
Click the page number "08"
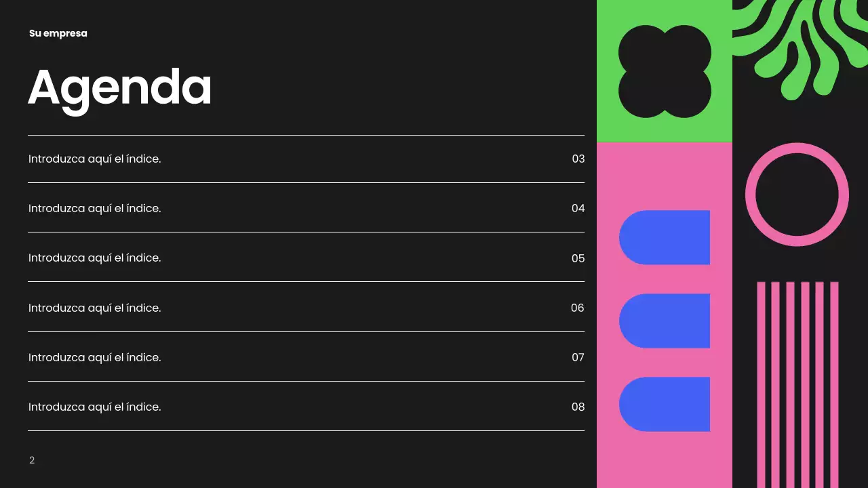[x=578, y=407]
